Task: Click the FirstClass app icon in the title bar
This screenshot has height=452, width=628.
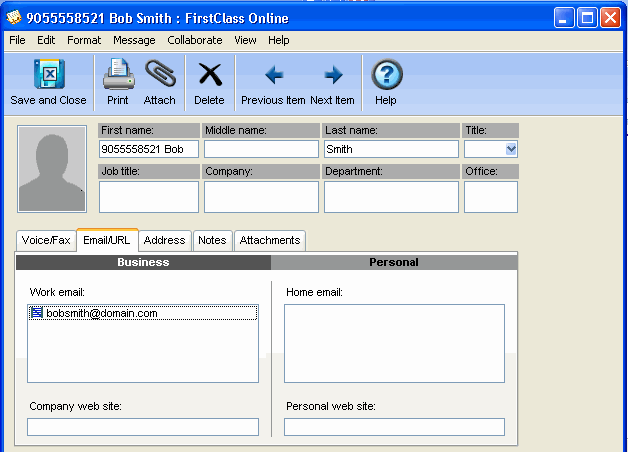Action: point(14,17)
